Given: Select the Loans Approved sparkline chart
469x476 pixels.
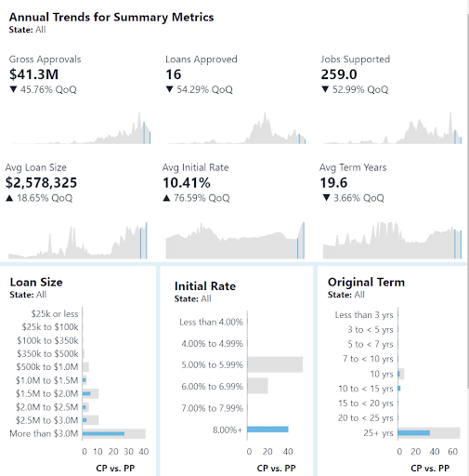Looking at the screenshot, I should click(x=237, y=128).
